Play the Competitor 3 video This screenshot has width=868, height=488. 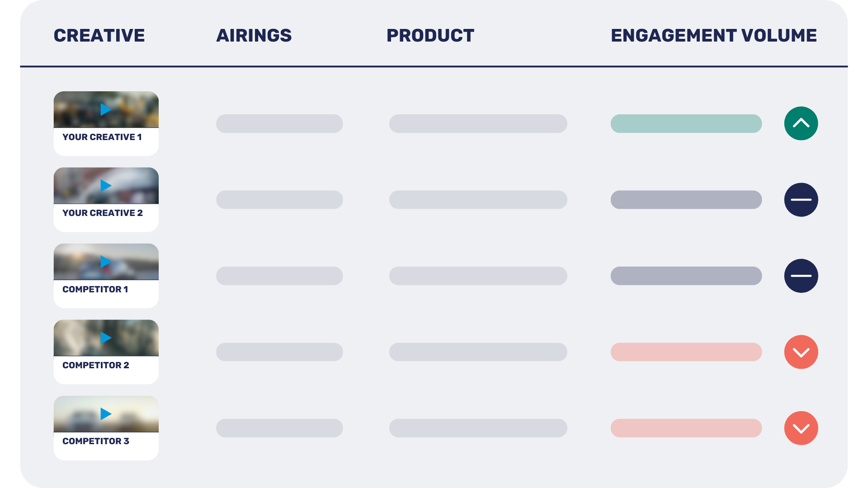tap(106, 414)
